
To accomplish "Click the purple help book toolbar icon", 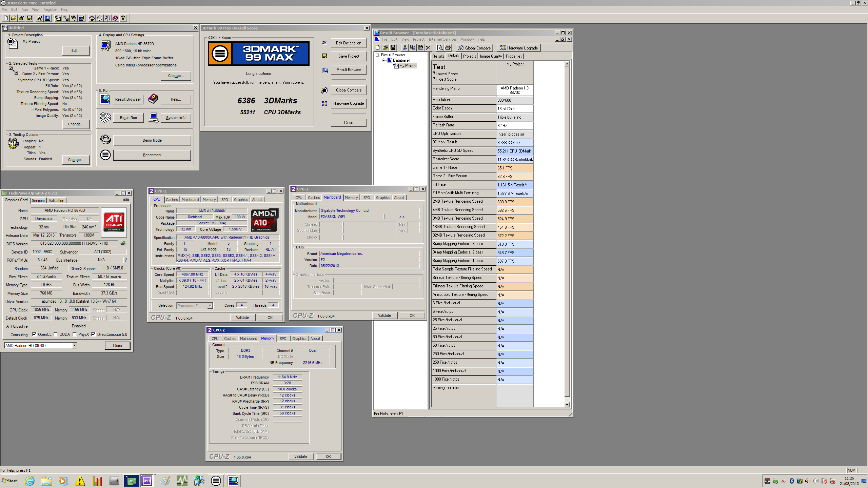I will click(x=115, y=18).
